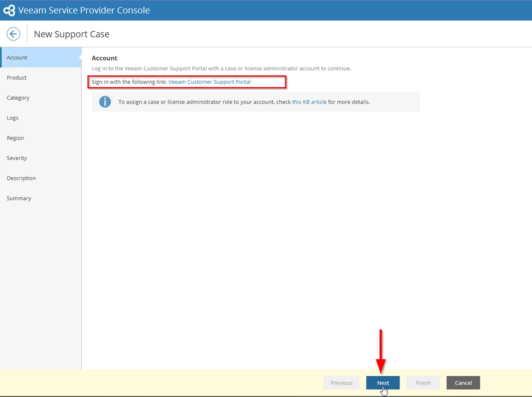Cancel the new support case wizard
The image size is (532, 397).
(463, 383)
